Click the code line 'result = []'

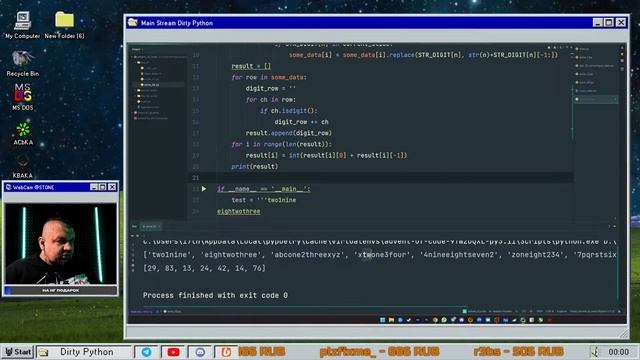pos(251,66)
